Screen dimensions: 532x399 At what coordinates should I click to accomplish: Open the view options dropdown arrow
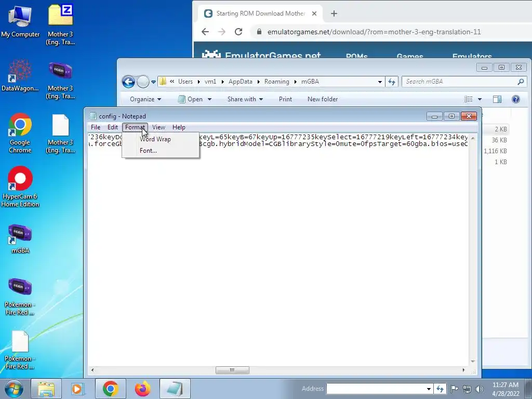coord(480,99)
